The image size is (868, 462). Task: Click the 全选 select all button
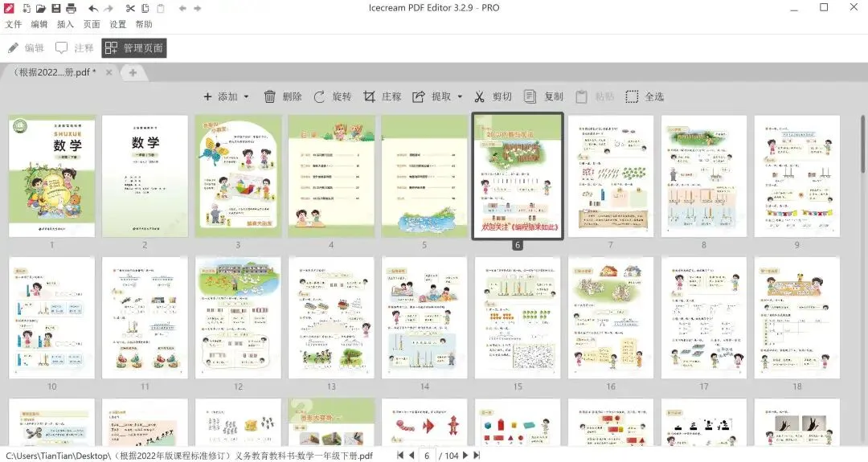(x=645, y=97)
